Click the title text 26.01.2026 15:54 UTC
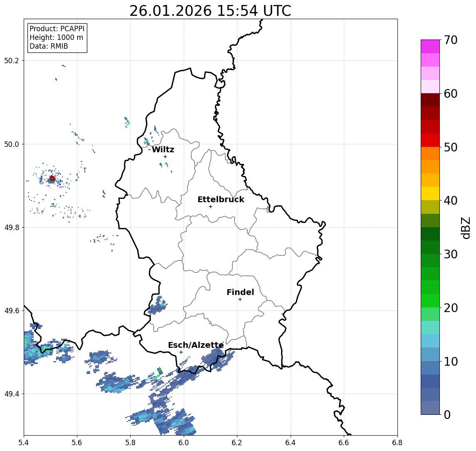This screenshot has height=451, width=476. (210, 11)
